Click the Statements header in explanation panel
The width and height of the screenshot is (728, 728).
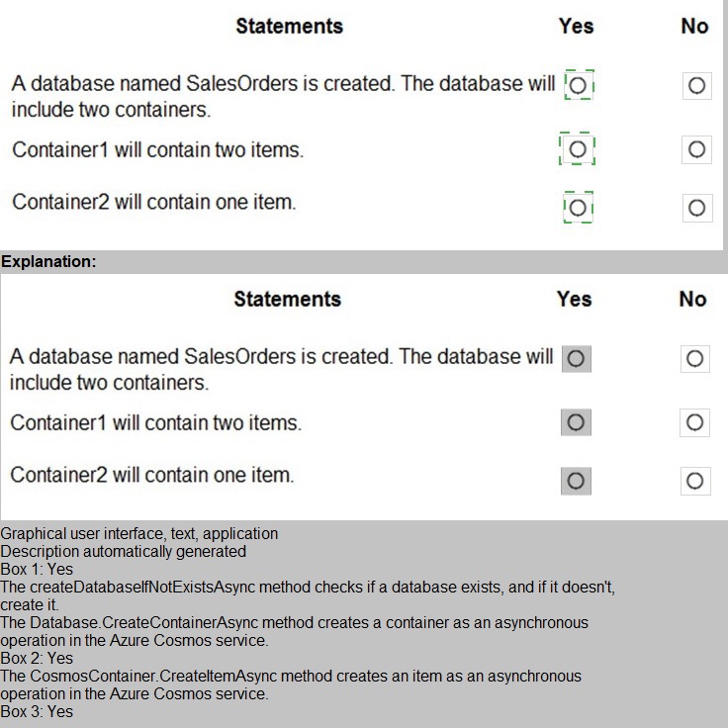click(x=287, y=299)
